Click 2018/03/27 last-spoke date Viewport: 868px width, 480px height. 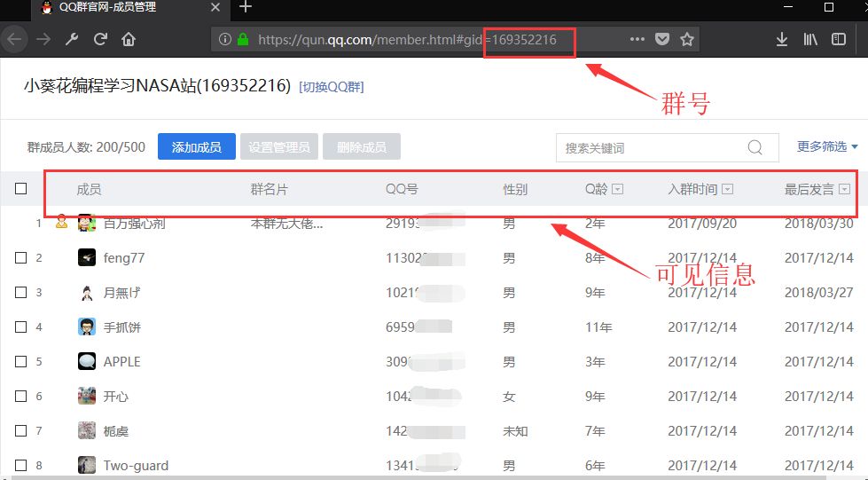click(818, 293)
